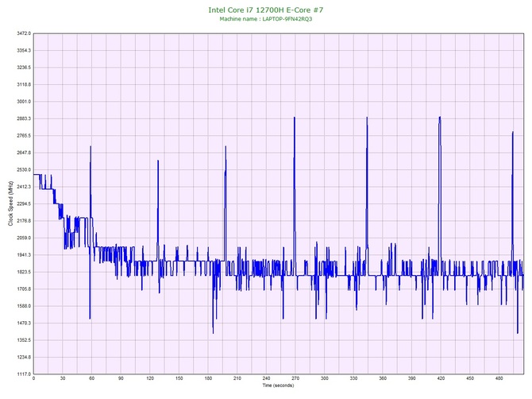
Task: Click the 1588.0 y-axis value
Action: 24,306
